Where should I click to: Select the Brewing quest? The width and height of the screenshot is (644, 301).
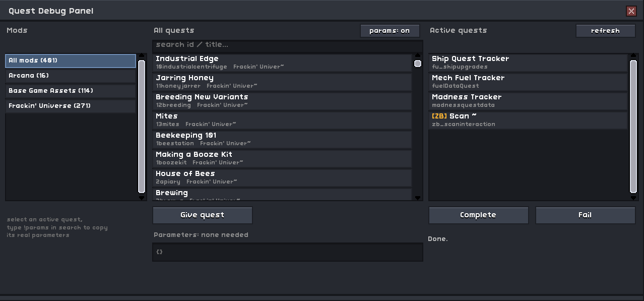[x=282, y=194]
